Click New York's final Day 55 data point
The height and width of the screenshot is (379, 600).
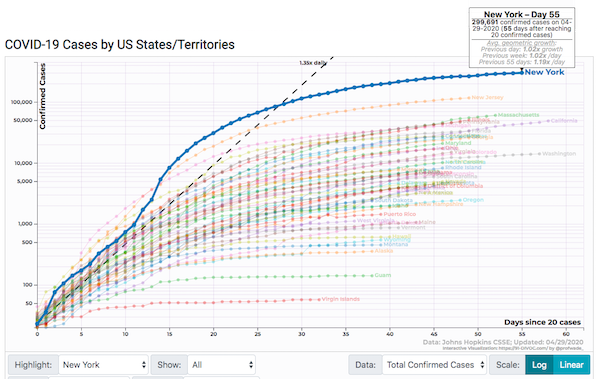(522, 72)
